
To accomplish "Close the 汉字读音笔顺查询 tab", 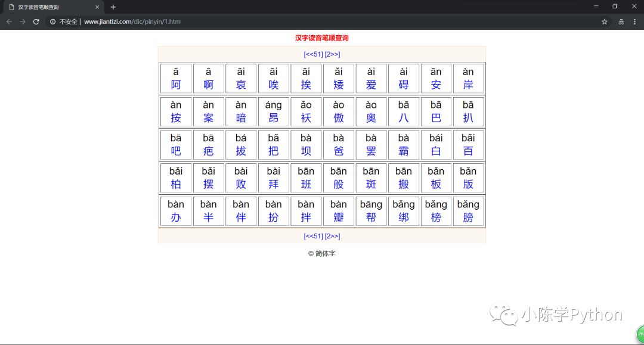I will [97, 7].
